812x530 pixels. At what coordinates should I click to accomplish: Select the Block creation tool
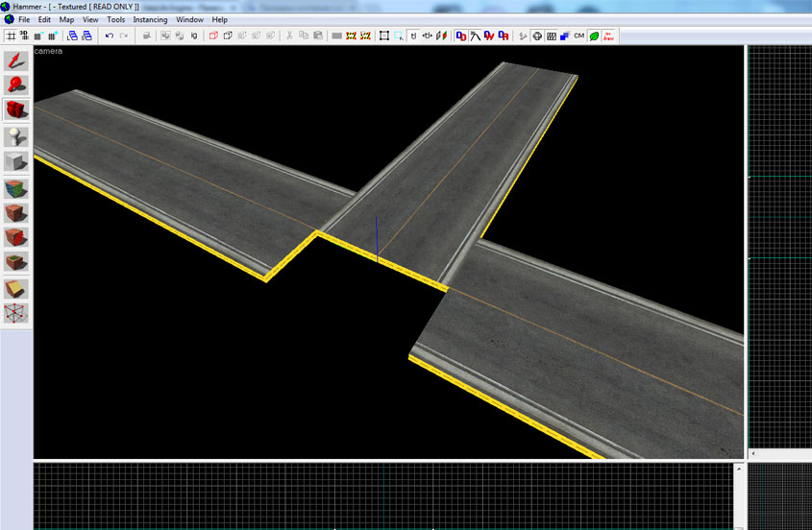tap(16, 161)
